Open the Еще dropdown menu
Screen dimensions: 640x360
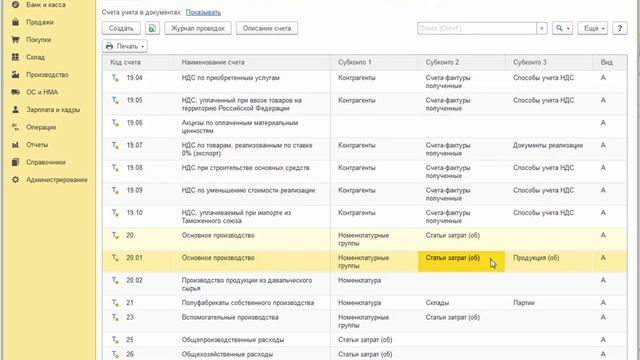click(593, 28)
